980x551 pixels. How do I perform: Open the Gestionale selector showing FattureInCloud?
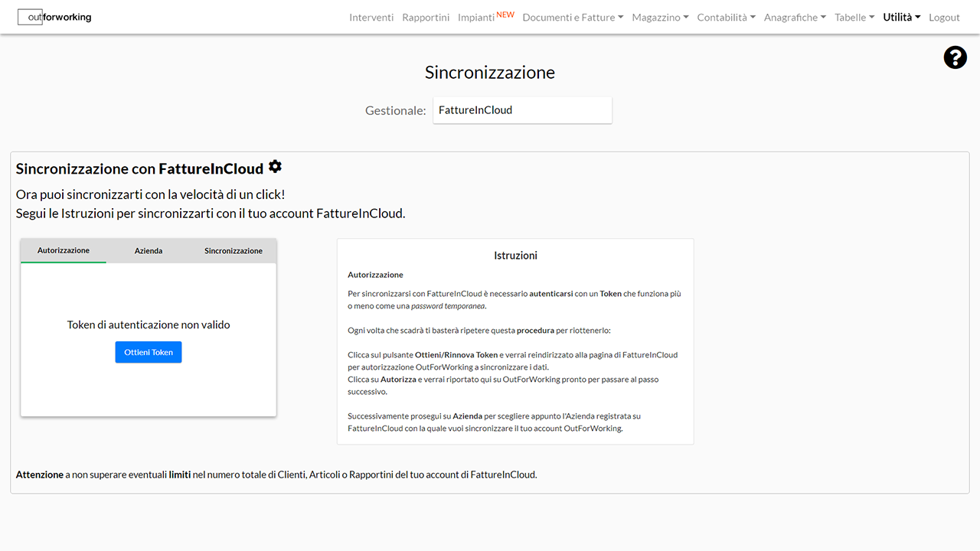[x=522, y=110]
